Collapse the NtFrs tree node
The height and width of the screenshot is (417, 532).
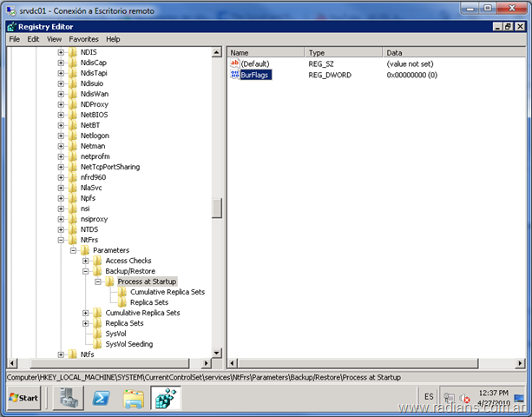click(x=62, y=241)
